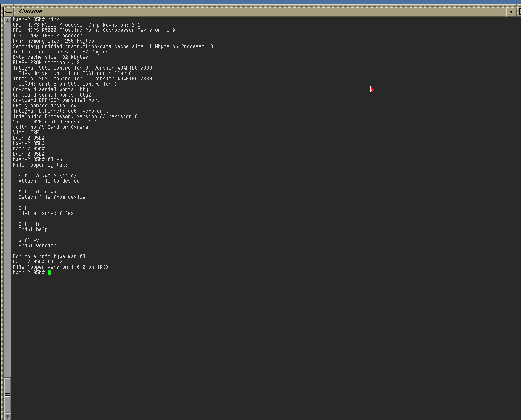Click 'CDROM: unit 6 on SCSI controller 1'

[68, 84]
